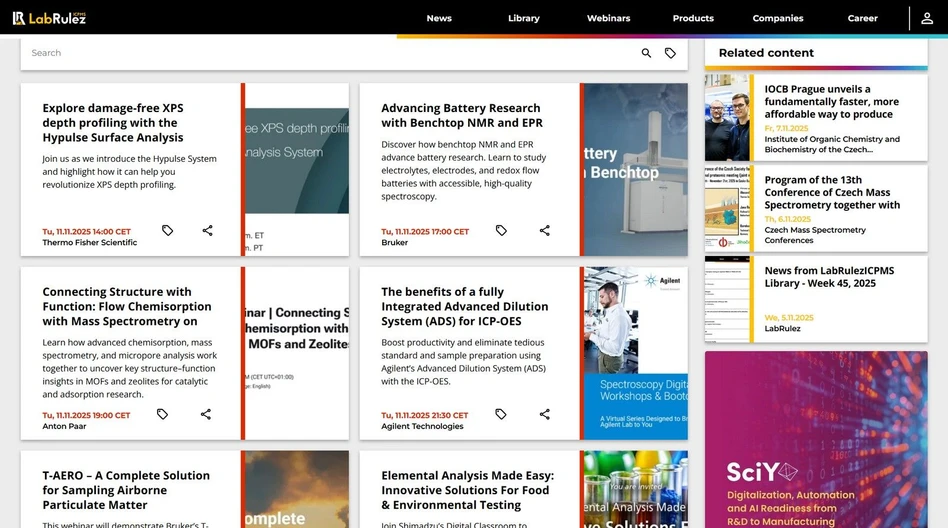This screenshot has width=948, height=528.
Task: Click the 'Related content' heading
Action: click(766, 53)
